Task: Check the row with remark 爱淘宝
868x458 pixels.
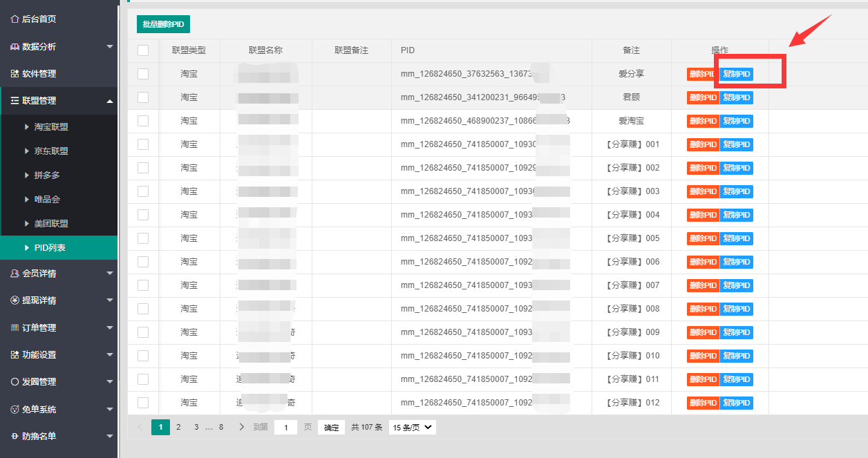Action: tap(143, 121)
